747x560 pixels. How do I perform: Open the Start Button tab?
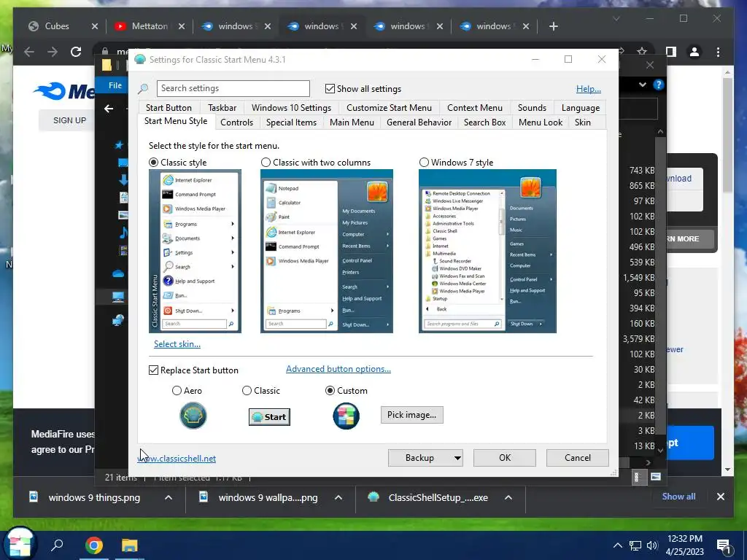click(169, 108)
